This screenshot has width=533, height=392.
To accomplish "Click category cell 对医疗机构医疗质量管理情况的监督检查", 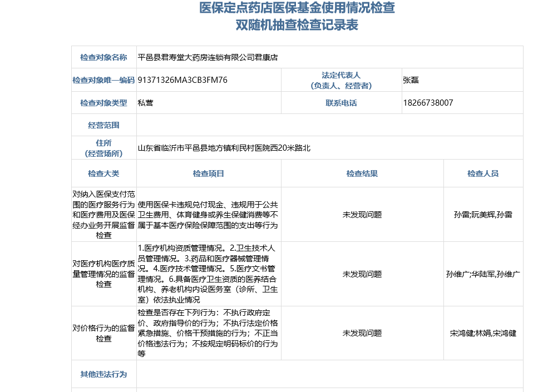I will pyautogui.click(x=103, y=274).
